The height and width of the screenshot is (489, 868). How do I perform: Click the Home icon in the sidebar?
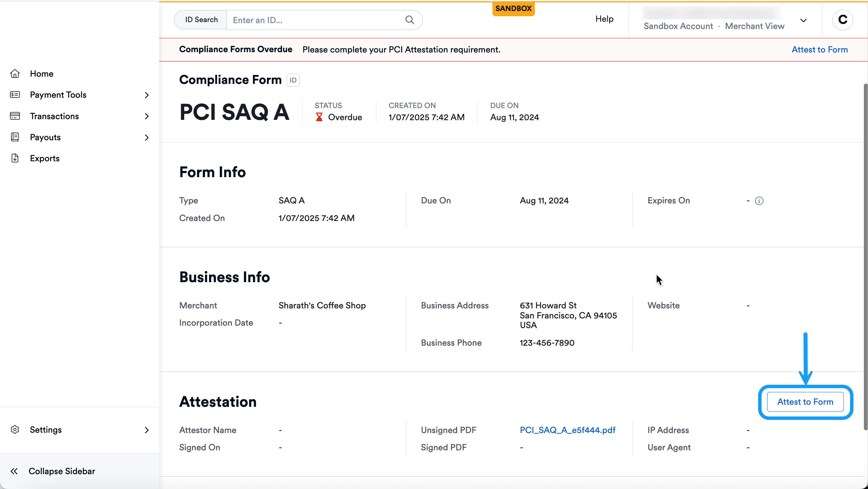point(15,73)
